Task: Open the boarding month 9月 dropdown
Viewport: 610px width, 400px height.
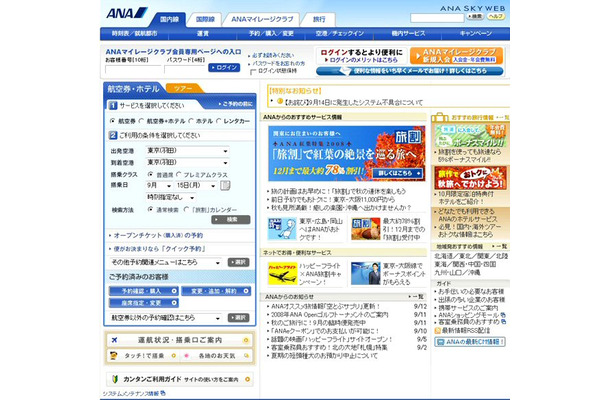Action: click(x=159, y=186)
